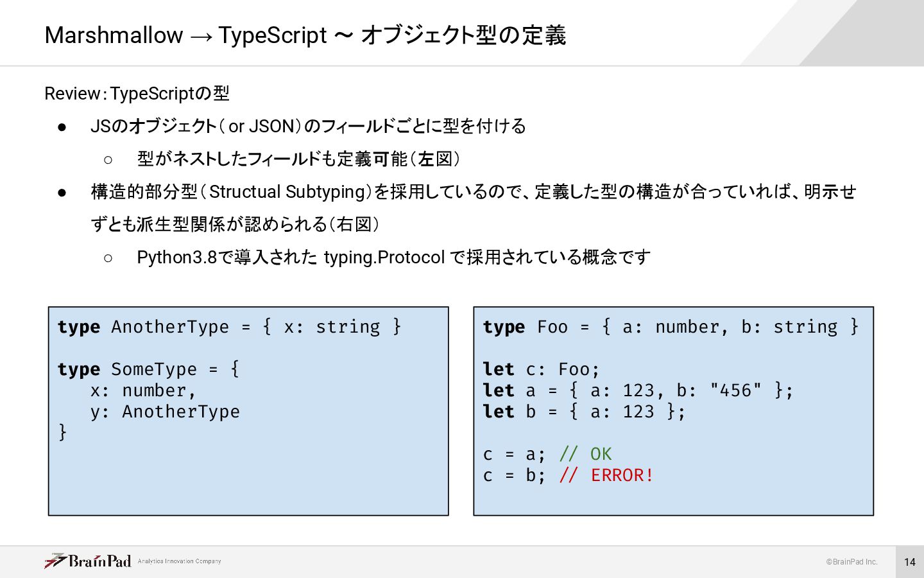The width and height of the screenshot is (924, 578).
Task: Click the code line 'let a = { a: 123, b: "456" };'
Action: [x=638, y=390]
